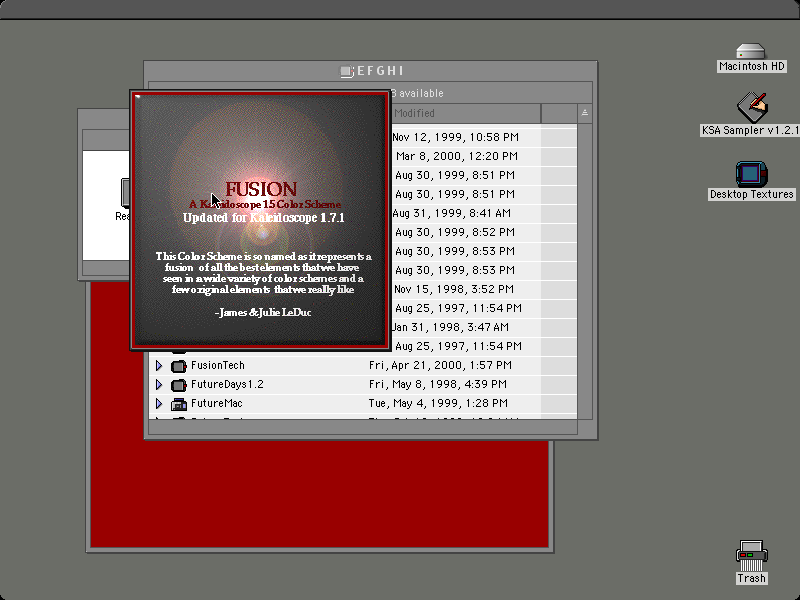This screenshot has height=600, width=800.
Task: Dismiss the FUSION splash screen image
Action: click(x=260, y=220)
